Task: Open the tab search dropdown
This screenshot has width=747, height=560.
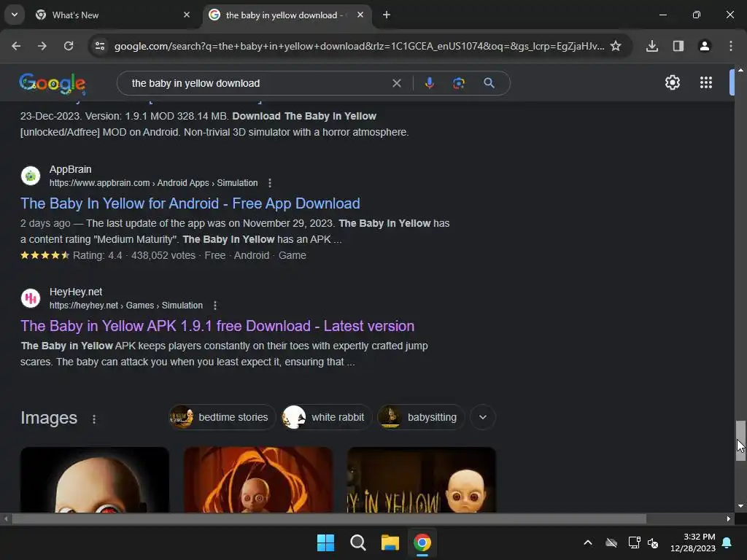Action: pos(15,15)
